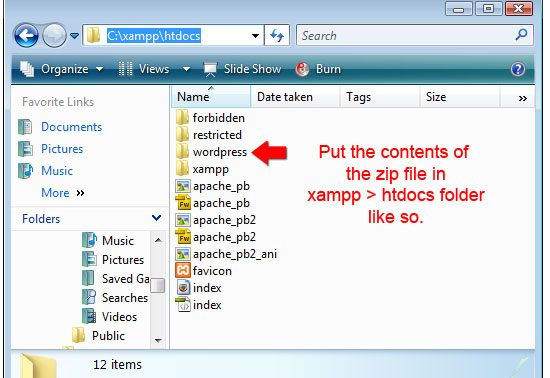550x378 pixels.
Task: Click the restricted folder name
Action: click(x=217, y=135)
